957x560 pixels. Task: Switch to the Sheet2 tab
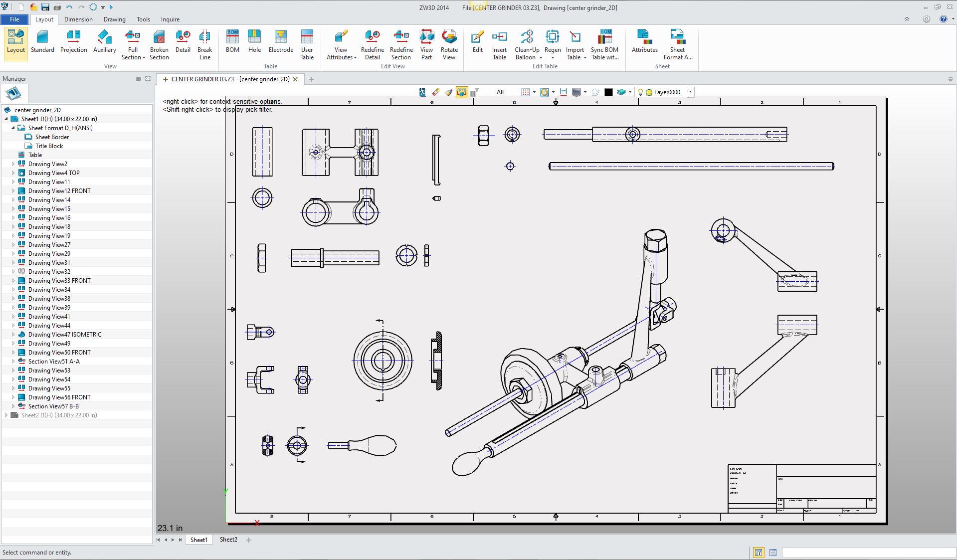pos(228,540)
